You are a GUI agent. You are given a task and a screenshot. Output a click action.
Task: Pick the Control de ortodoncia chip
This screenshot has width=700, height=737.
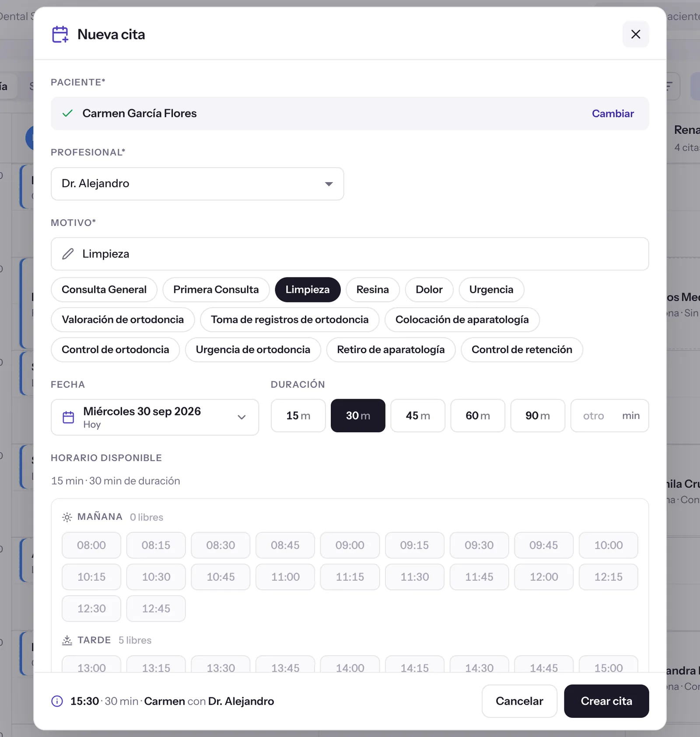point(115,350)
